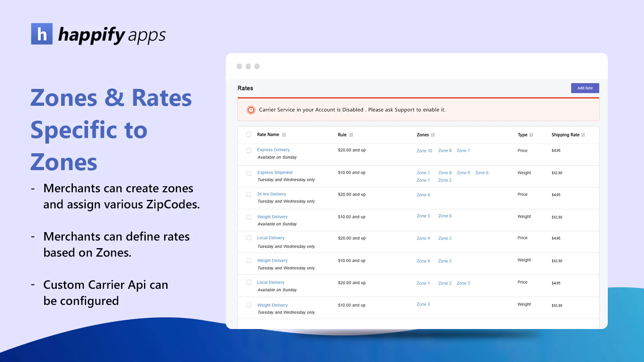The width and height of the screenshot is (644, 362).
Task: Click Weight type in Express Shipment row
Action: (524, 173)
